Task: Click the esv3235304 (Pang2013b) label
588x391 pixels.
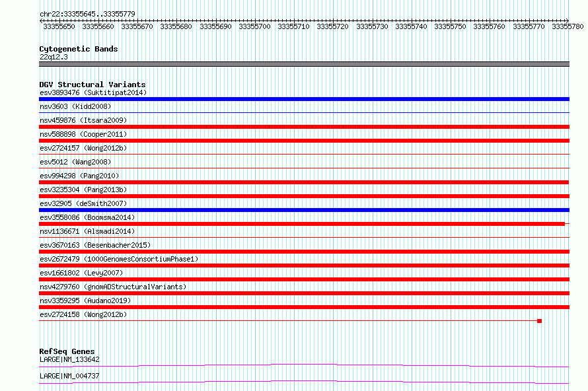Action: point(83,190)
